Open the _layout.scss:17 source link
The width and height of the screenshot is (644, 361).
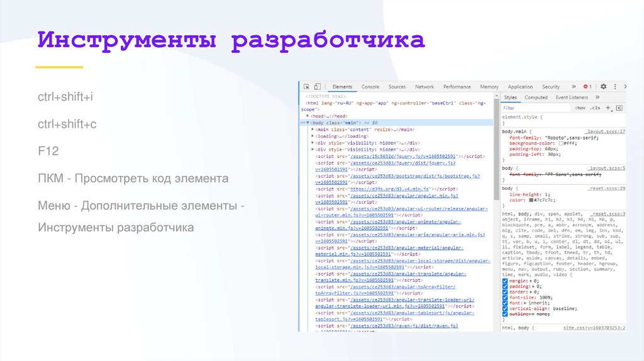(606, 131)
